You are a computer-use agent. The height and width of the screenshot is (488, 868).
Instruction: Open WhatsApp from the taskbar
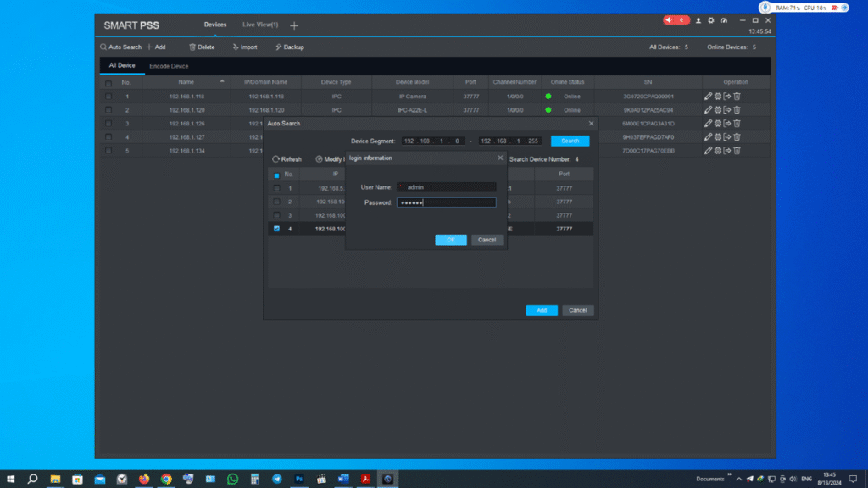(x=232, y=479)
